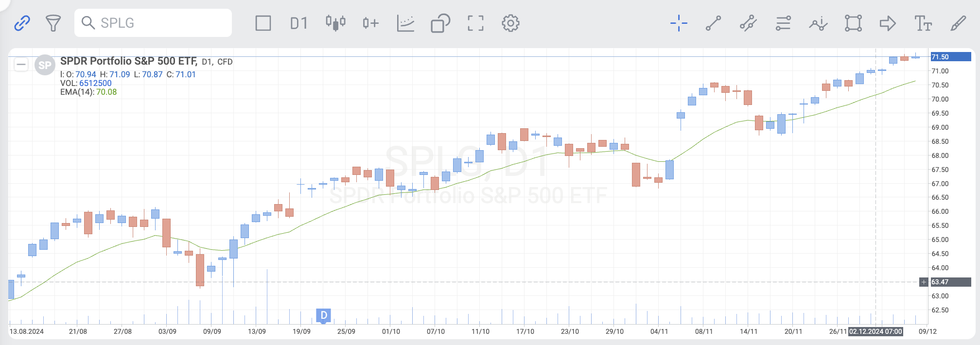Click the plus button beside 63.47
980x345 pixels.
point(924,282)
